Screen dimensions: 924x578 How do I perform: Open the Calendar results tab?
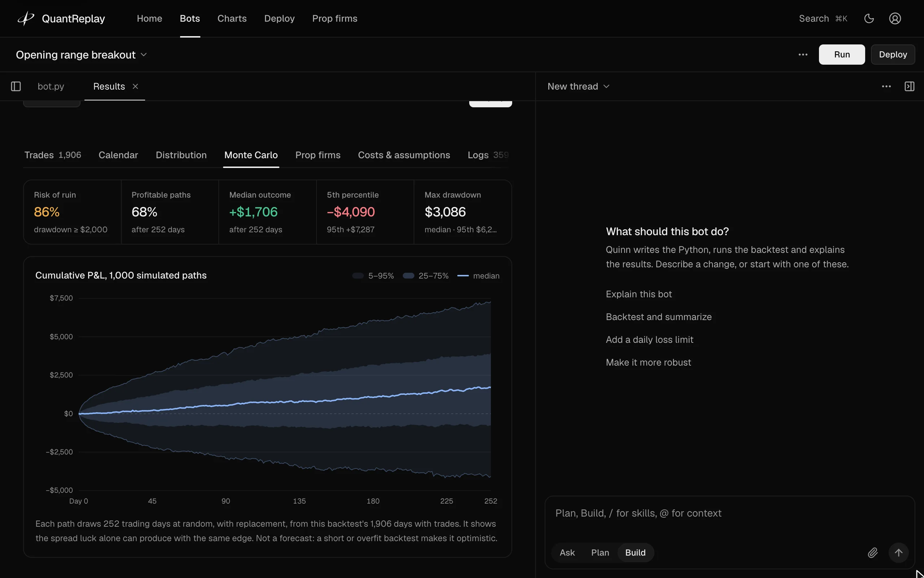coord(118,155)
